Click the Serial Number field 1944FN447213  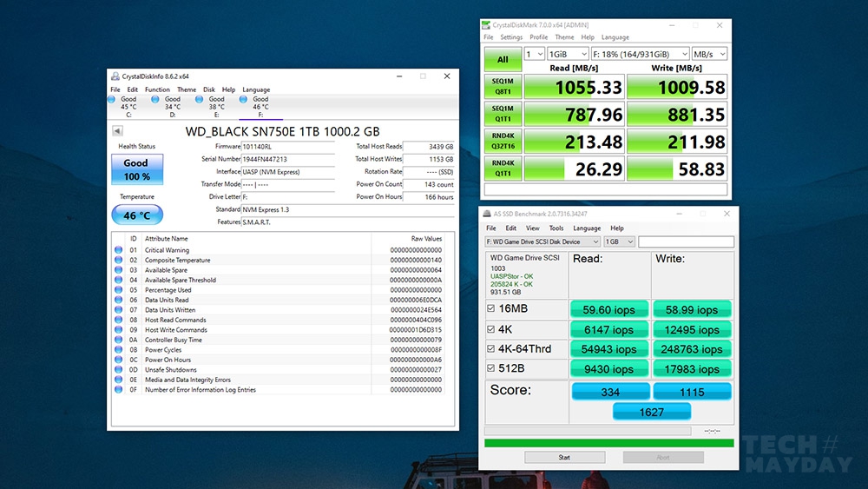tap(288, 159)
